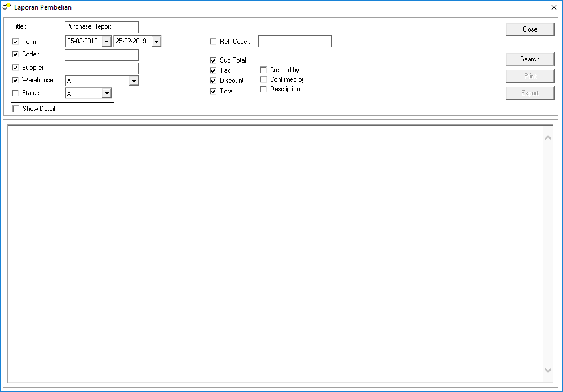
Task: Click the Supplier input field
Action: (x=101, y=68)
